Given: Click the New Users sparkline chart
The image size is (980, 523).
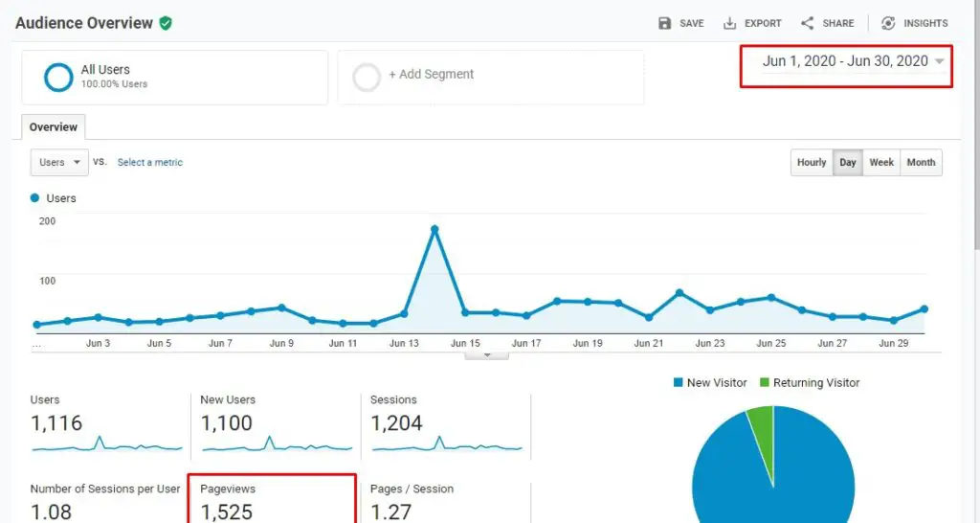Looking at the screenshot, I should [x=277, y=444].
